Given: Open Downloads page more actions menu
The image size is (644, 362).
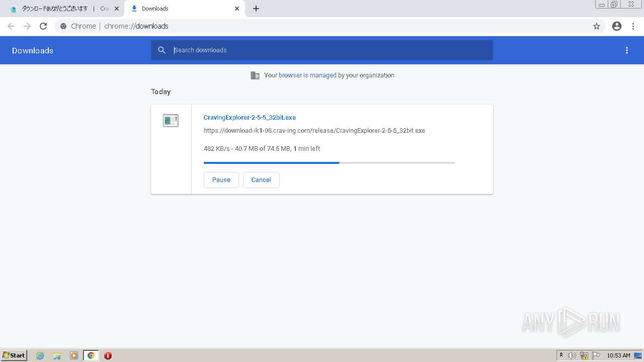Looking at the screenshot, I should [x=627, y=50].
